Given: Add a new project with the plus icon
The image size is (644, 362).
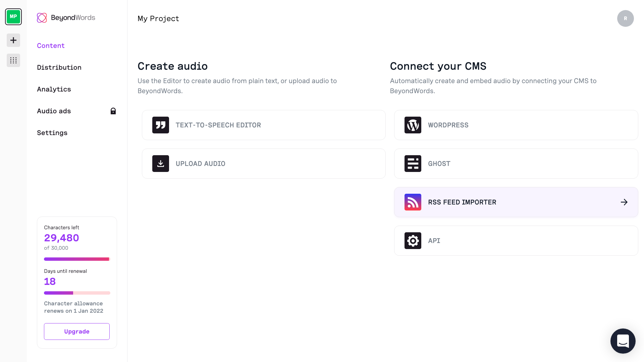Looking at the screenshot, I should click(x=13, y=40).
